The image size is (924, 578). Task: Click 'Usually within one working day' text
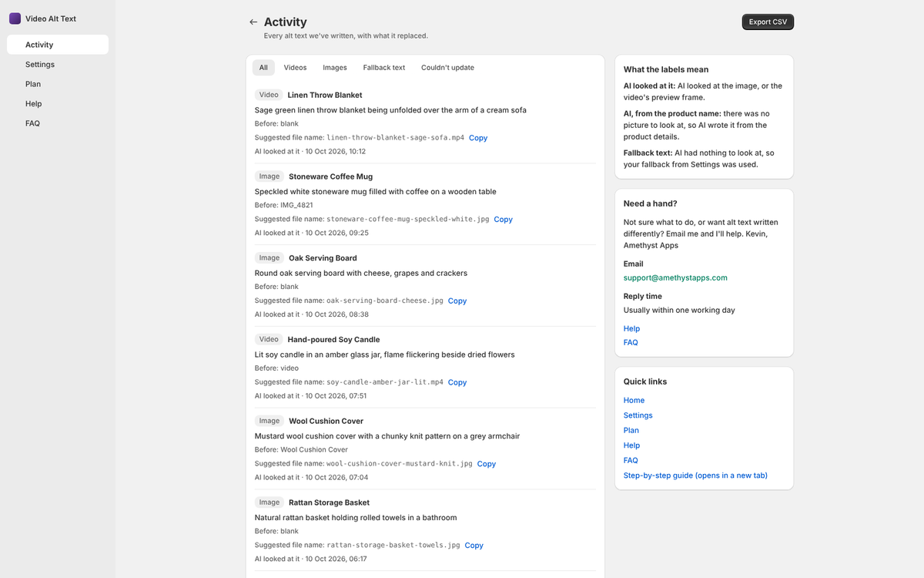pos(679,311)
